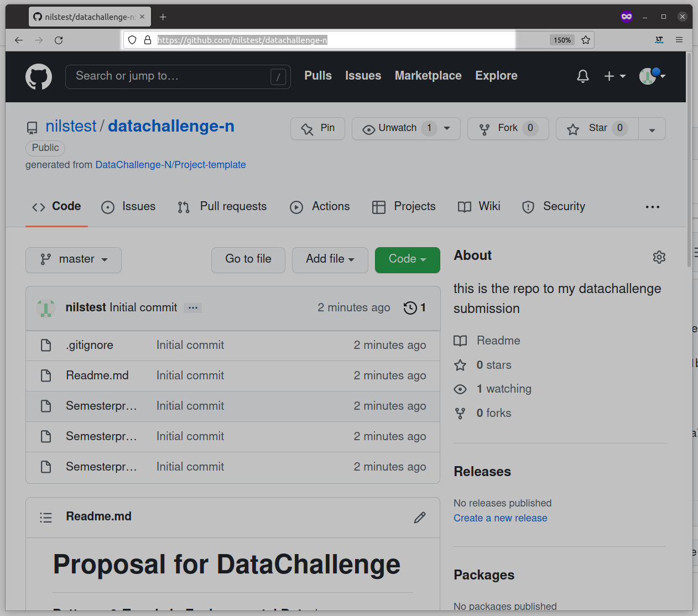The width and height of the screenshot is (698, 616).
Task: Open the Marketplace menu item
Action: pyautogui.click(x=428, y=76)
